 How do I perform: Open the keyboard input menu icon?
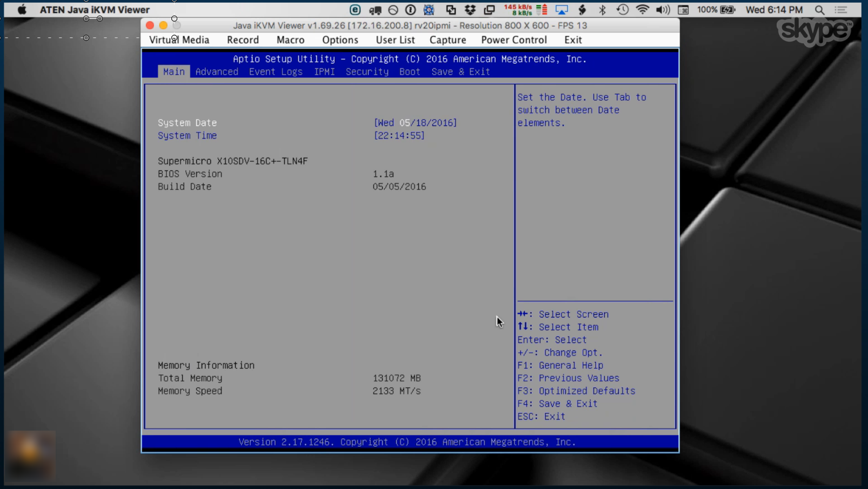[683, 10]
